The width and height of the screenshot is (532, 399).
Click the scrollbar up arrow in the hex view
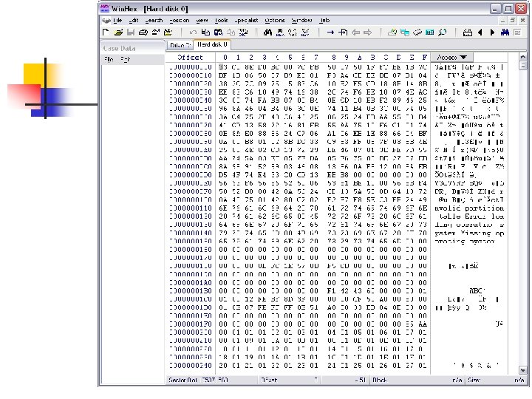tap(523, 57)
